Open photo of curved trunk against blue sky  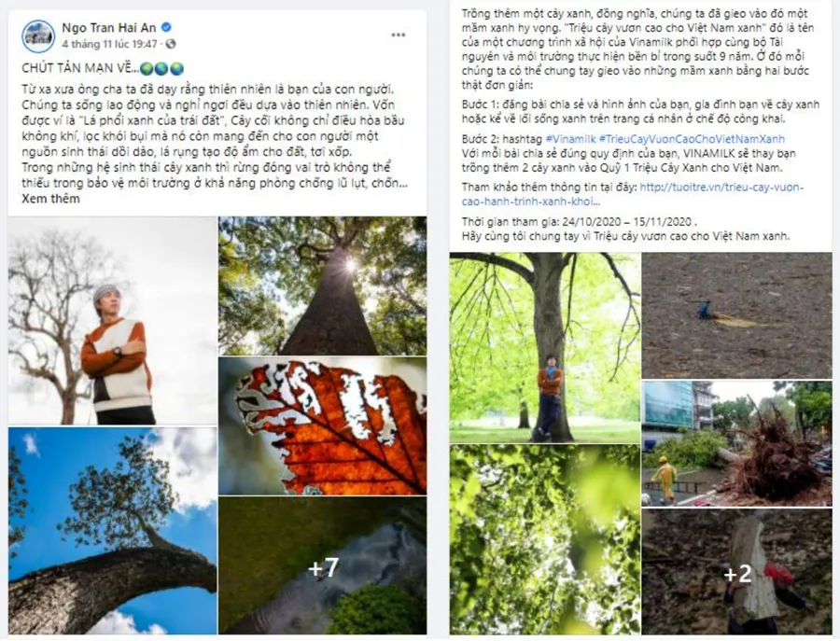coord(113,531)
